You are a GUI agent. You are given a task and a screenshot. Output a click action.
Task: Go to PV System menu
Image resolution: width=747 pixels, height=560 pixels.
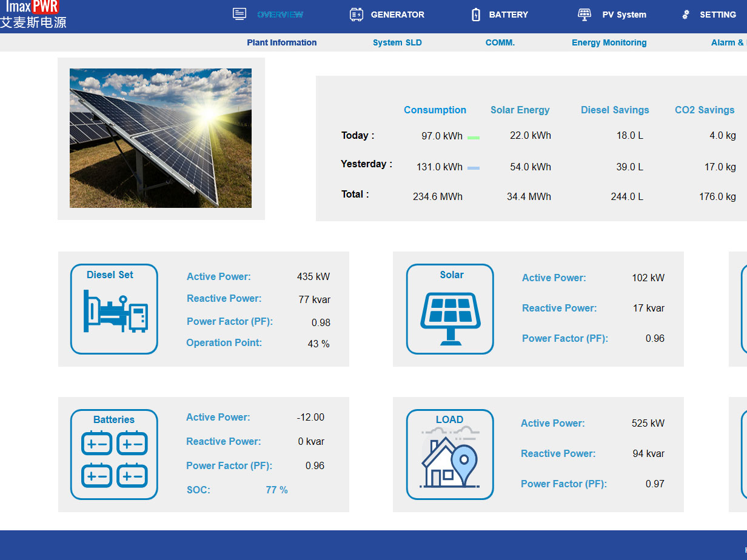click(624, 15)
